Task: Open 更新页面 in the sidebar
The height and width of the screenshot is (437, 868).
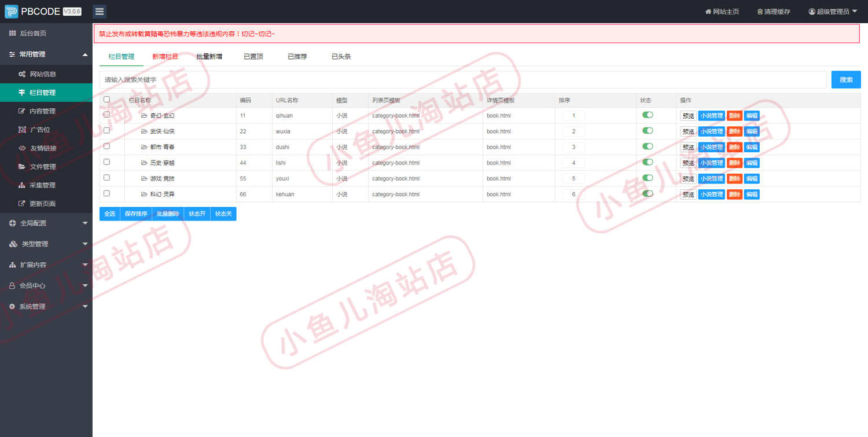Action: click(46, 204)
